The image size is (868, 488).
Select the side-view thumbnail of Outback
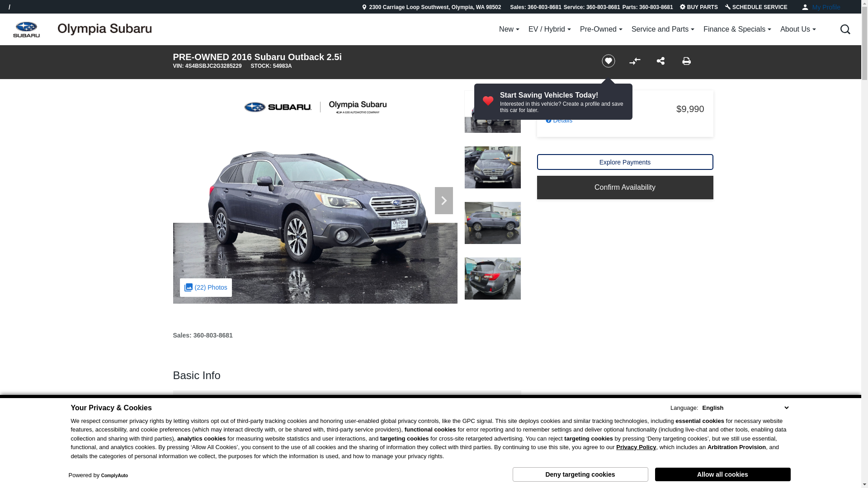[492, 223]
